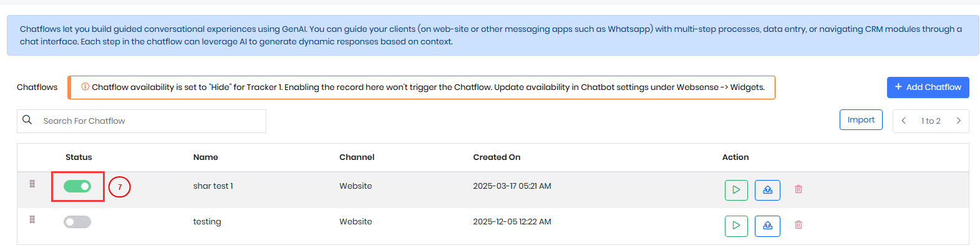Focus the Search For Chatflow field
Viewport: 980px width, 250px height.
[150, 121]
